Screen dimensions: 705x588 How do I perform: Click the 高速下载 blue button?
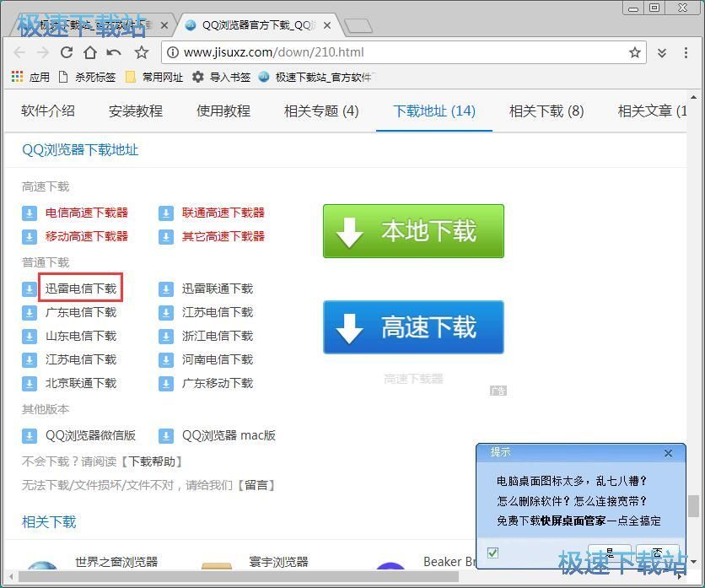(413, 327)
